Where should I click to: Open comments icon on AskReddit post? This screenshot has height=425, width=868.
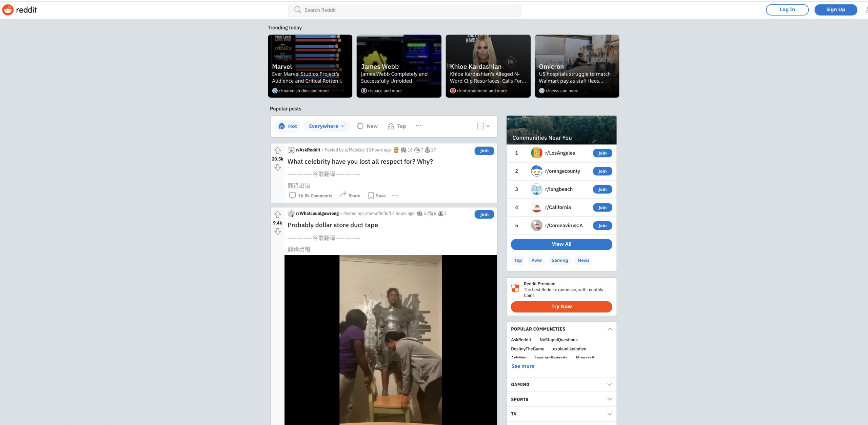292,196
